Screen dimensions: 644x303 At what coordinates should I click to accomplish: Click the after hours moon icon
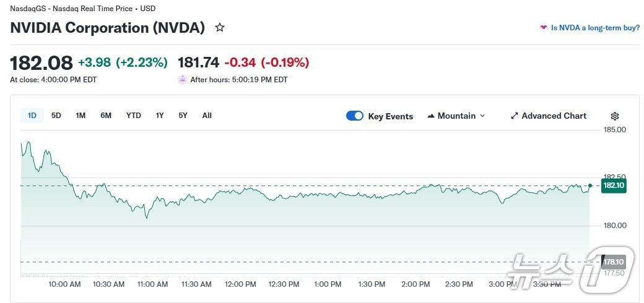point(183,80)
